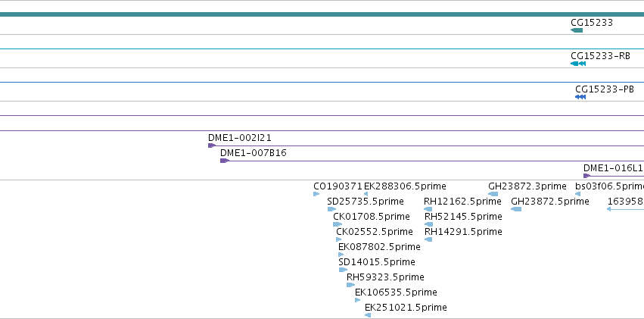
Task: Click the CG15233 gene arrow glyph
Action: click(577, 30)
